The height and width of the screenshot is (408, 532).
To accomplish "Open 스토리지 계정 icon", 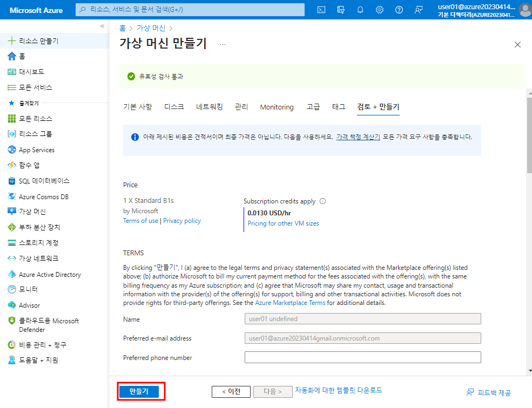I will tap(11, 243).
